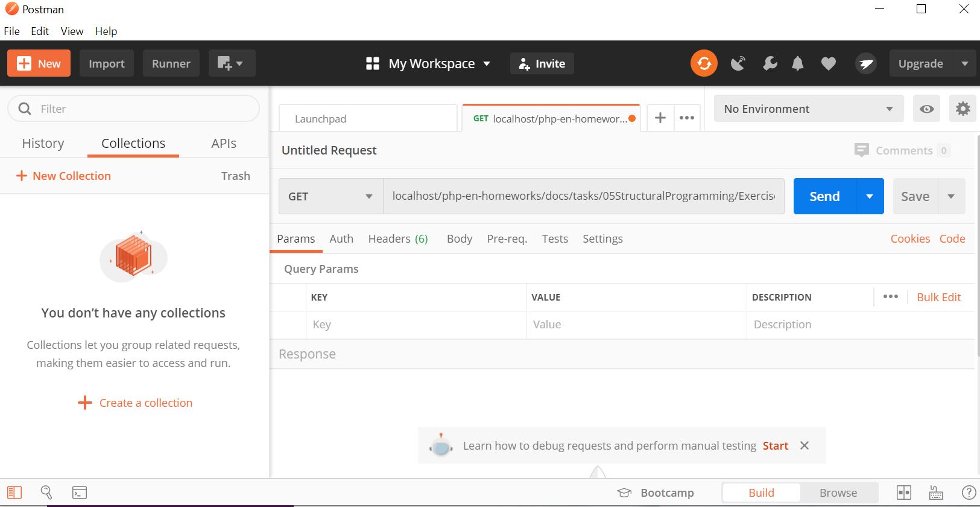This screenshot has height=507, width=980.
Task: Open the Pre-req. tab
Action: (507, 239)
